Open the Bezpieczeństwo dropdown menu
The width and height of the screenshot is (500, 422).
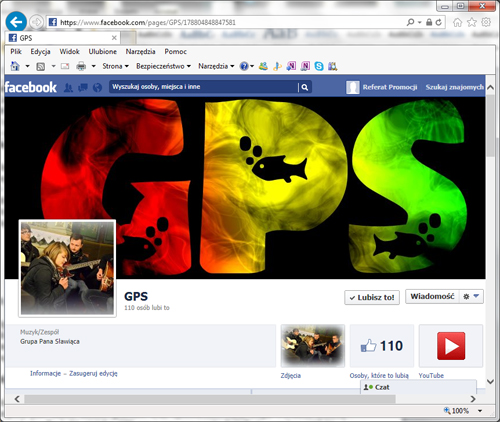[x=163, y=66]
